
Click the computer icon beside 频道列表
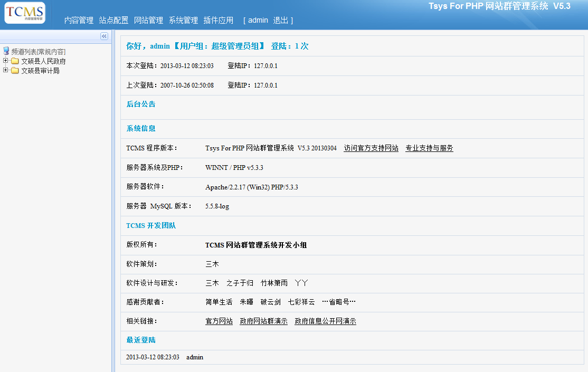click(x=6, y=51)
